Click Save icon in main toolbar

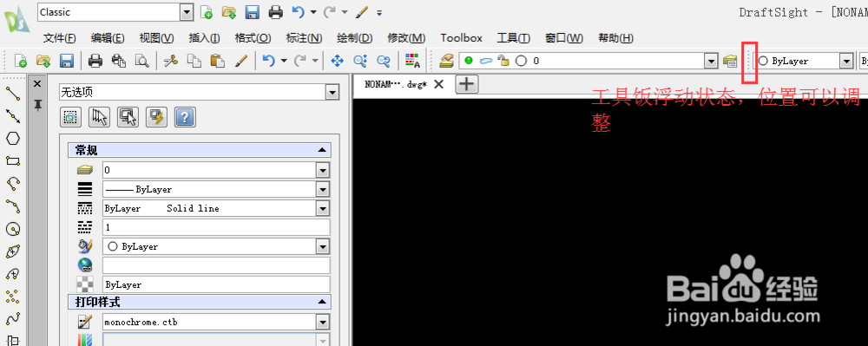(x=67, y=61)
